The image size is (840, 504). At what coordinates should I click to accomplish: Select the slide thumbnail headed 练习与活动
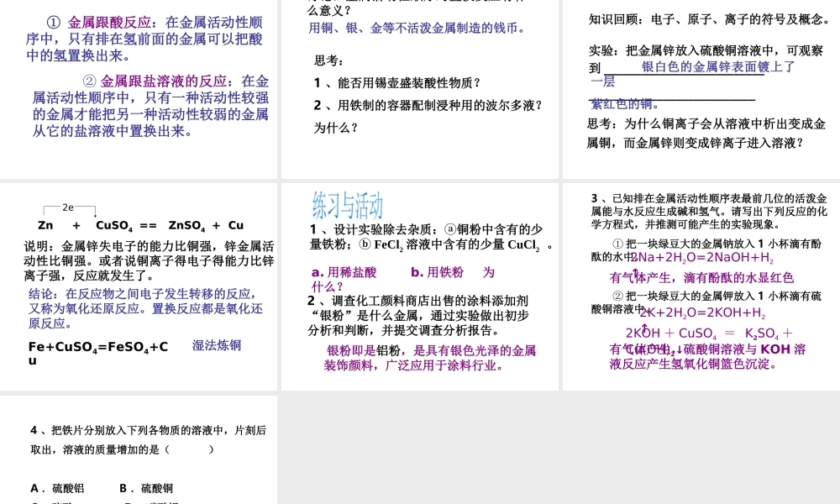coord(420,286)
